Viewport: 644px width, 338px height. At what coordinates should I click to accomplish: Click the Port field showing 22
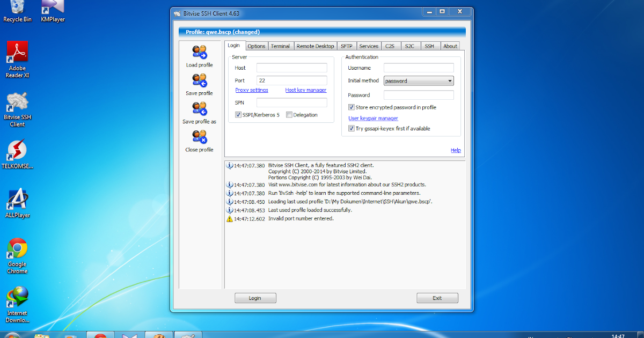292,80
